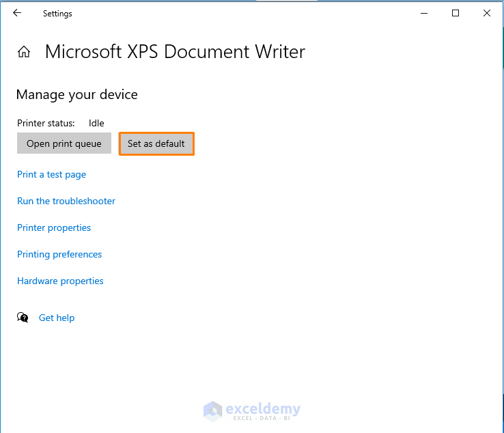Maximize the Settings window
The width and height of the screenshot is (504, 433).
coord(456,13)
